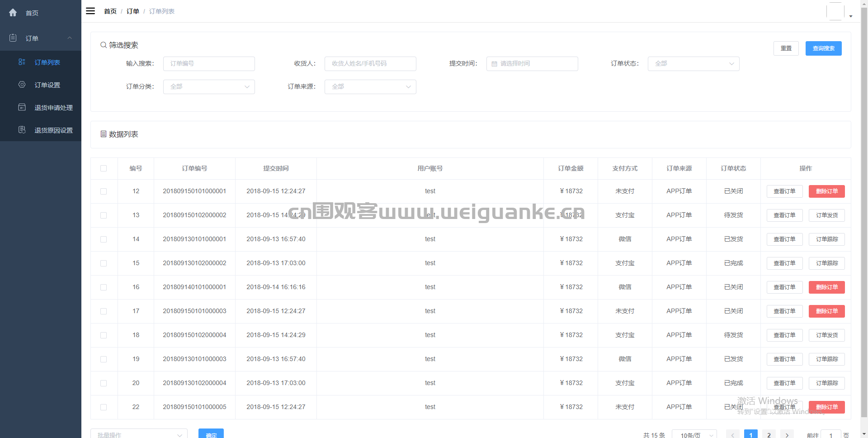Open the 订单来源 filter dropdown
The width and height of the screenshot is (868, 438).
[370, 87]
